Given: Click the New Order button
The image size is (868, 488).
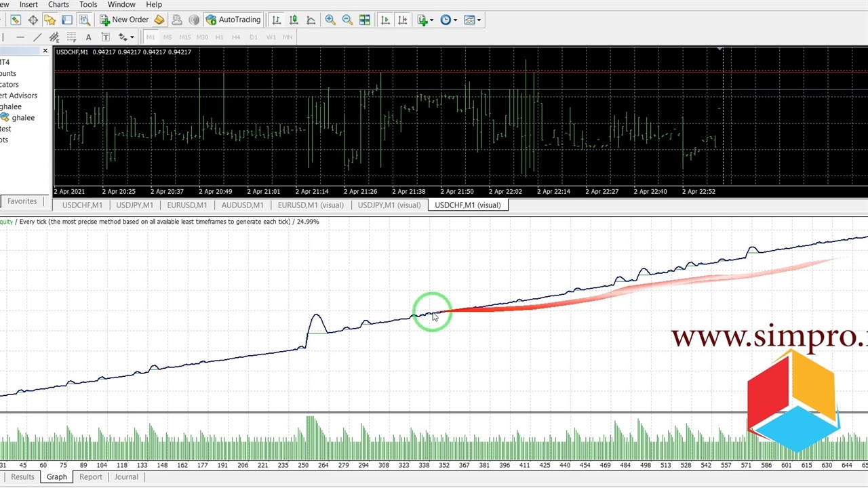Looking at the screenshot, I should click(123, 20).
